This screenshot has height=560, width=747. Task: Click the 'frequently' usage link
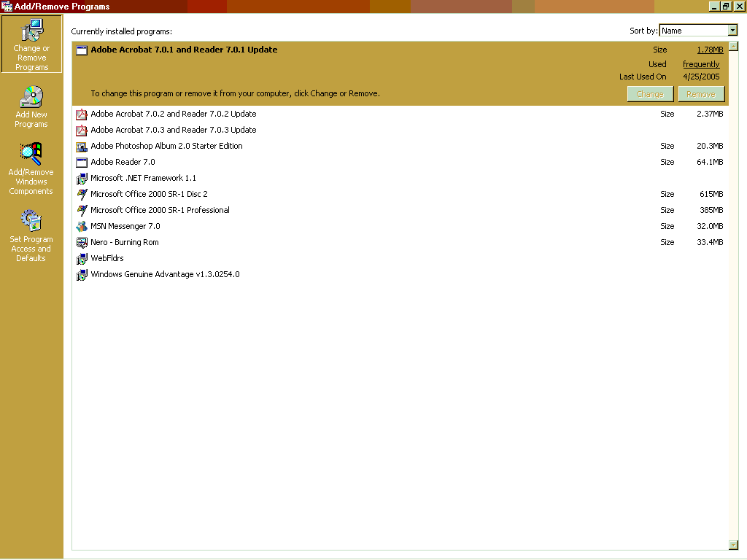[x=701, y=64]
